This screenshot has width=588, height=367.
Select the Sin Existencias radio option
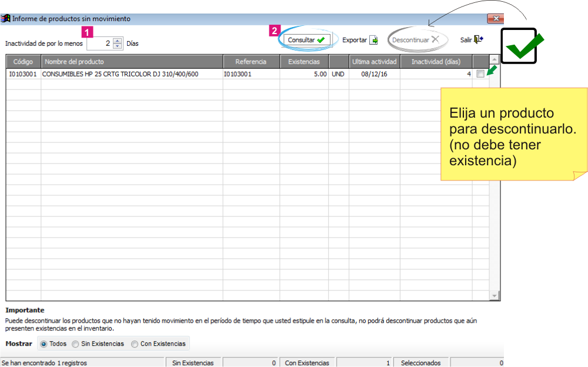(75, 343)
